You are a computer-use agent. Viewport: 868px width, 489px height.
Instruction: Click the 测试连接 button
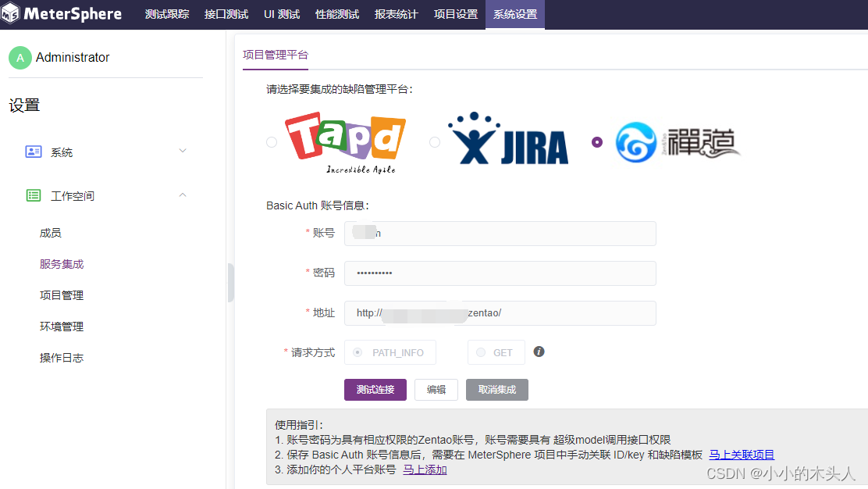[375, 390]
